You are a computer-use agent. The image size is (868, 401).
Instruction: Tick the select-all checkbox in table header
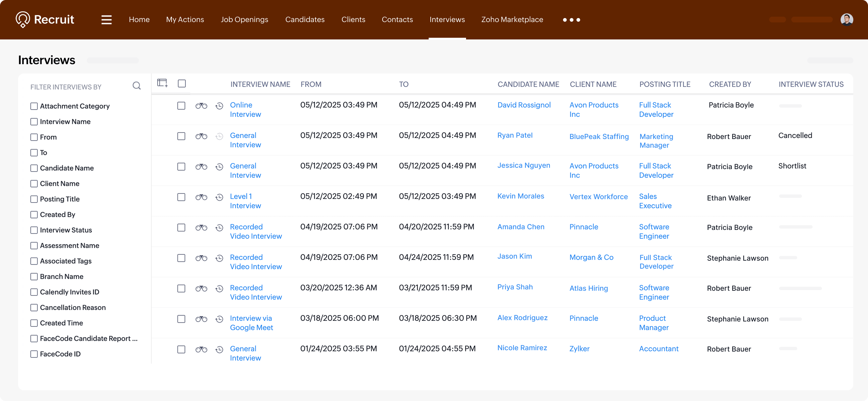tap(182, 83)
